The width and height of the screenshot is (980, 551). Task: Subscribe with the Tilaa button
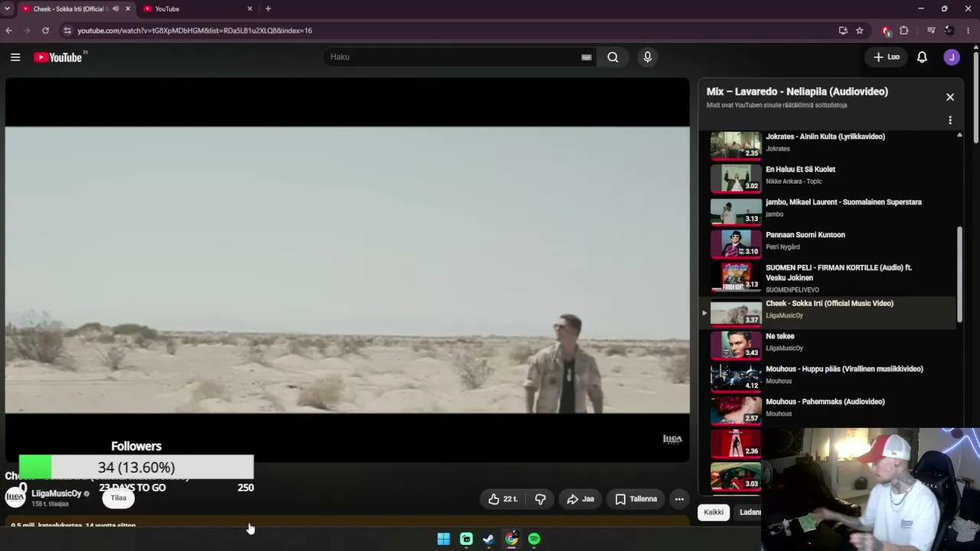pyautogui.click(x=118, y=497)
